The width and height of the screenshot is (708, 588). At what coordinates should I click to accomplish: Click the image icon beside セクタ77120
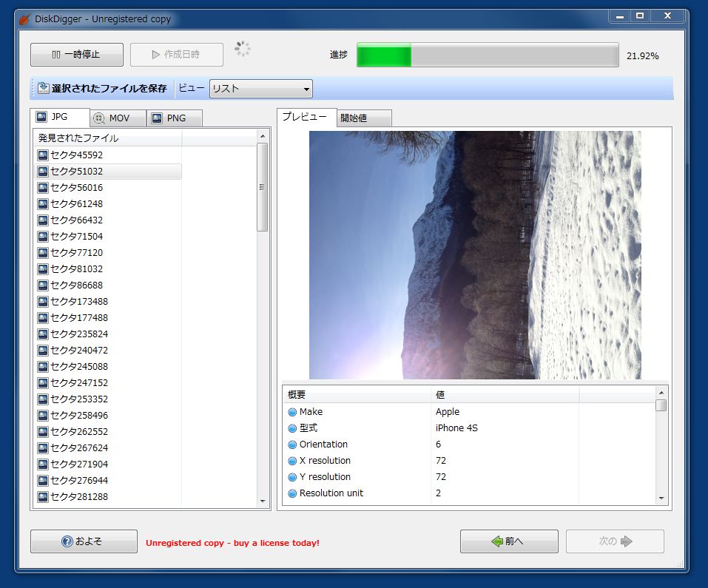point(43,253)
